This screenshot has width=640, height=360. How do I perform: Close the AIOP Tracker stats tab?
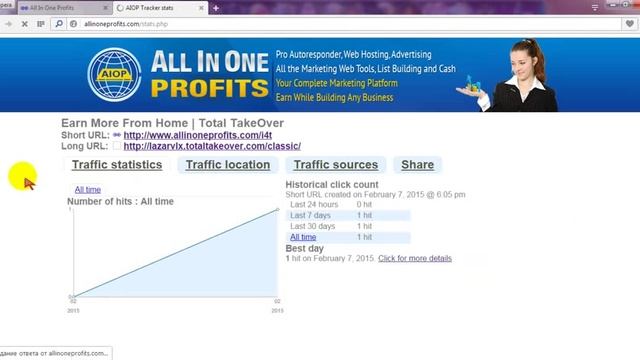[x=201, y=8]
